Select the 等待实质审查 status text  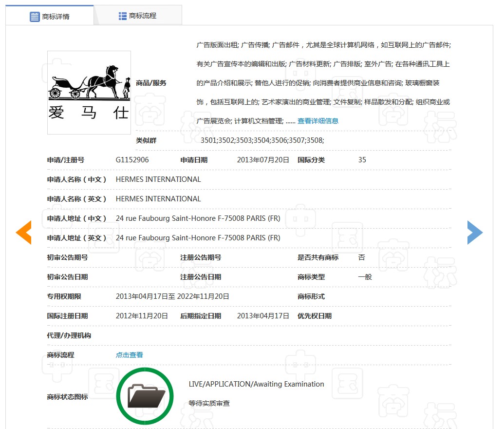tap(209, 403)
